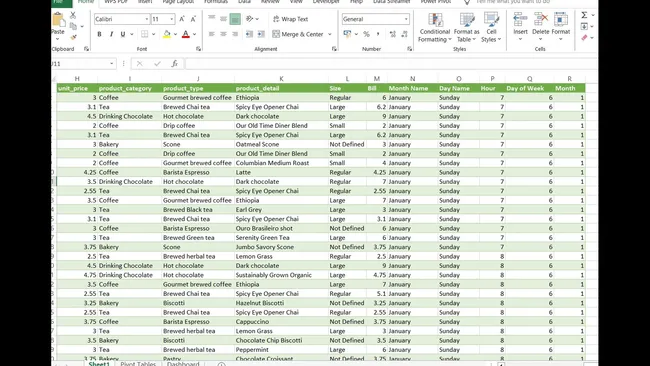Image resolution: width=650 pixels, height=366 pixels.
Task: Confirm the formula bar entry checkmark
Action: coord(157,63)
